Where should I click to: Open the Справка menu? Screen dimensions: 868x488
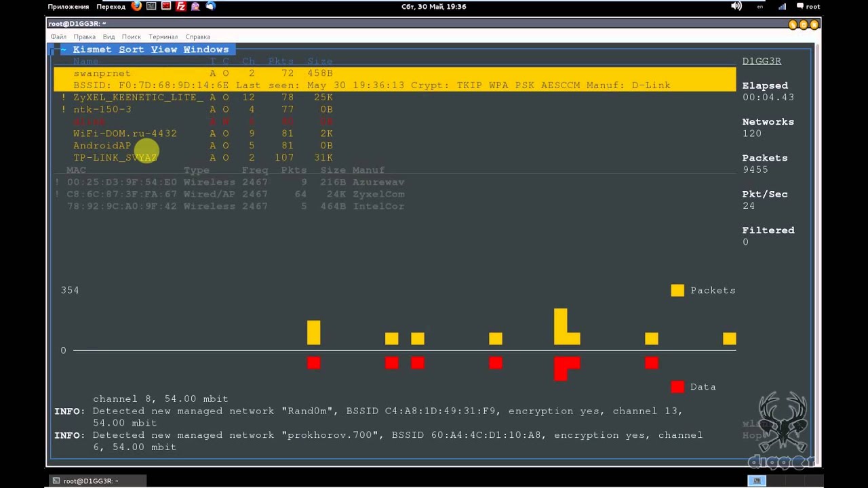tap(197, 37)
